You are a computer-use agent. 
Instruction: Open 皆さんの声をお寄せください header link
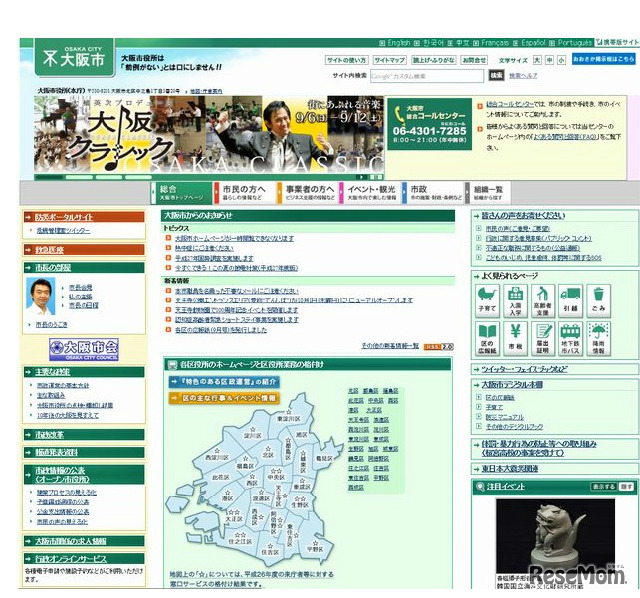tap(523, 216)
